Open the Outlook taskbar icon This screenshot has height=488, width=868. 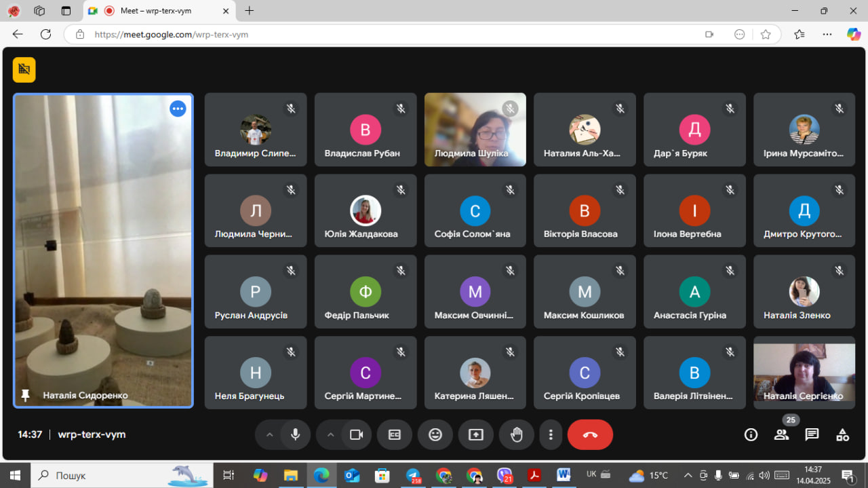coord(351,475)
